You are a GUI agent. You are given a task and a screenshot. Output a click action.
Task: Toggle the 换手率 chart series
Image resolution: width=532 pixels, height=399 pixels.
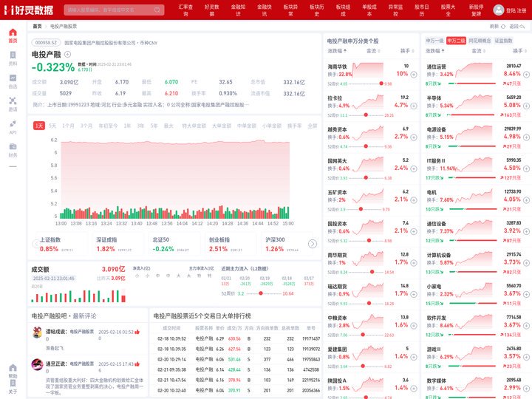(294, 126)
